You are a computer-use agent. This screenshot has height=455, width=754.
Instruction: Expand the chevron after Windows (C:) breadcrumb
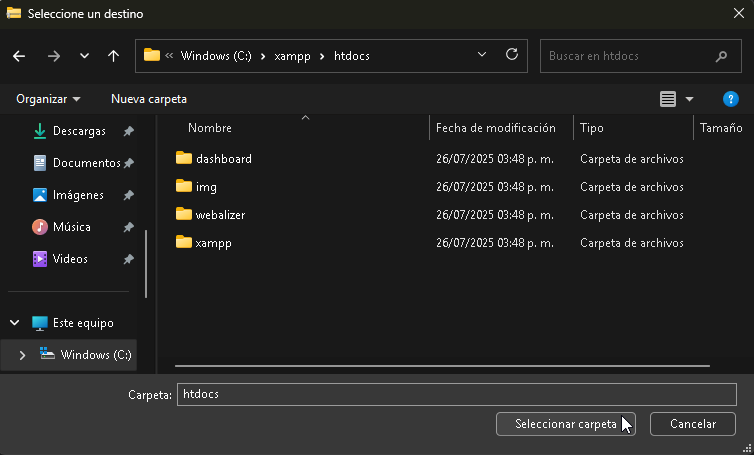[x=263, y=56]
